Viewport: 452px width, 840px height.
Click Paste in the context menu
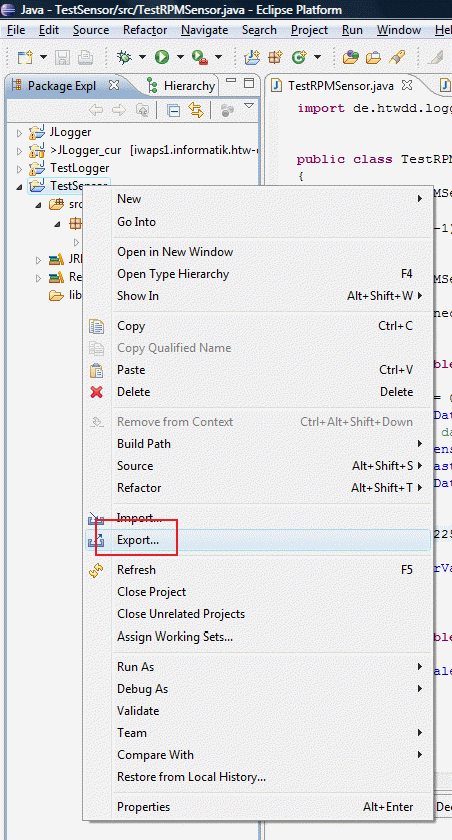259,370
